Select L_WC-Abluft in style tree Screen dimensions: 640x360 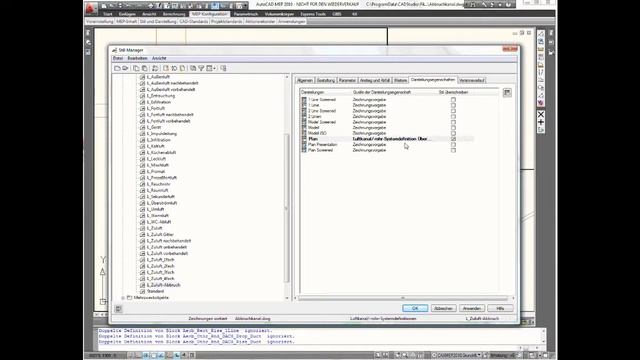(159, 222)
